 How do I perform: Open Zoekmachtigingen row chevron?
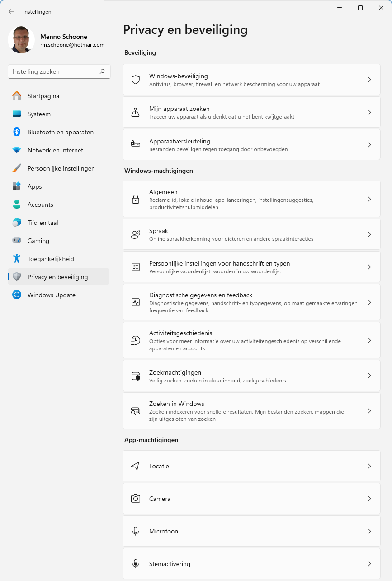[369, 376]
